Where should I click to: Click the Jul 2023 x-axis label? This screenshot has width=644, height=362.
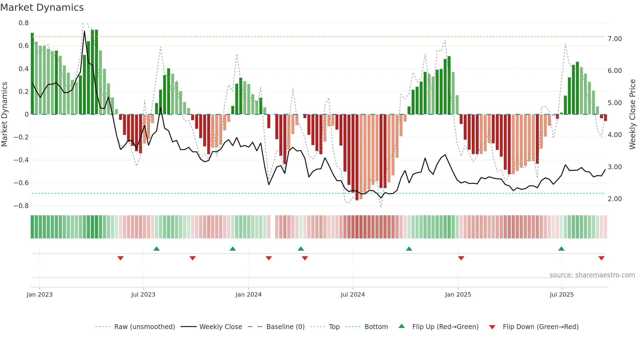click(143, 294)
